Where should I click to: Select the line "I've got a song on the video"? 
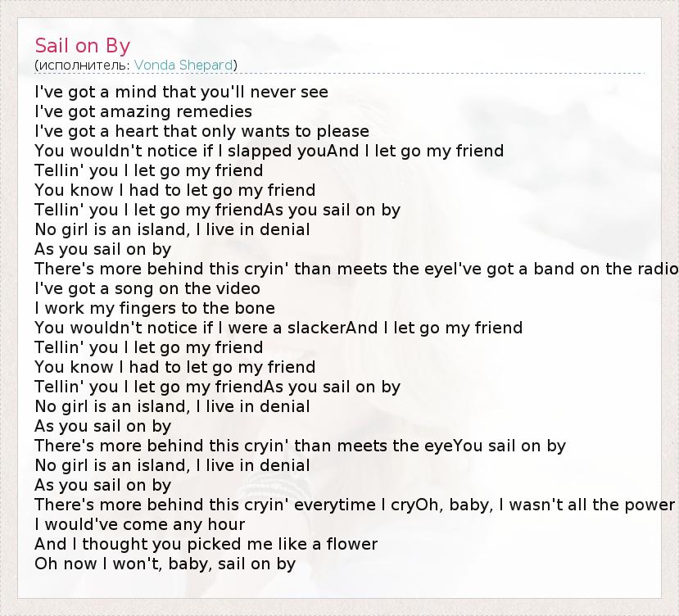(x=147, y=288)
